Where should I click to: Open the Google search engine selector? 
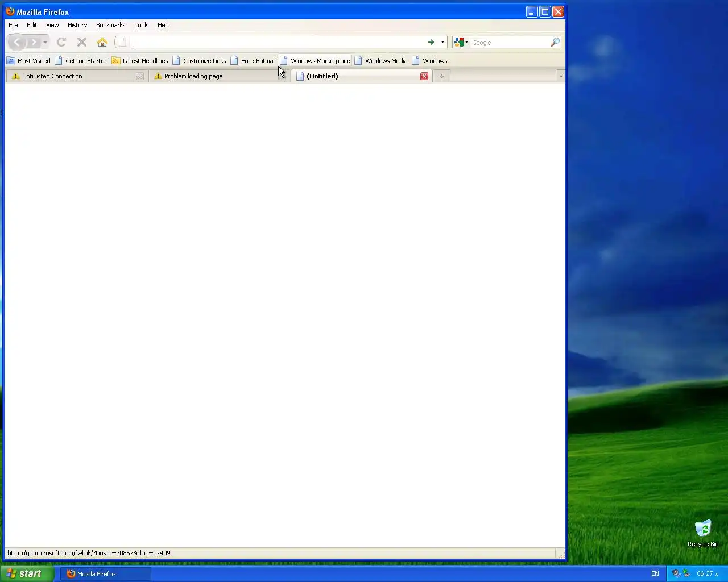click(x=461, y=42)
